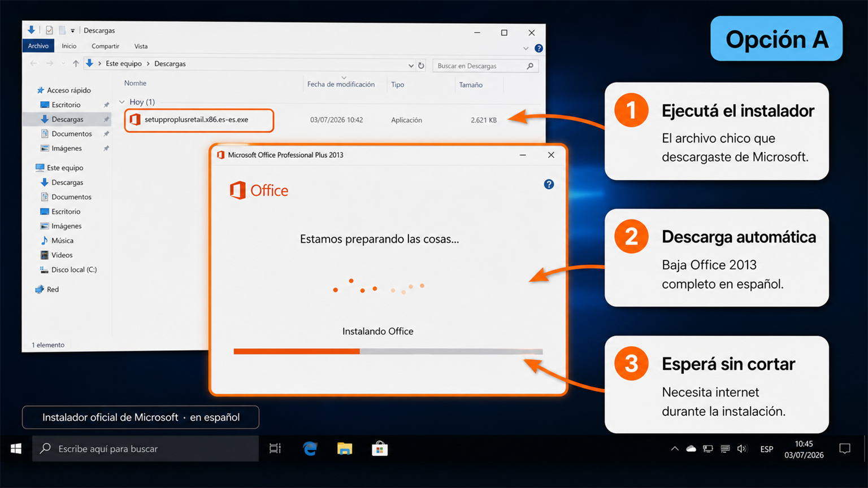
Task: Open the setupproplusretail.x86.es-es.exe file
Action: 196,120
